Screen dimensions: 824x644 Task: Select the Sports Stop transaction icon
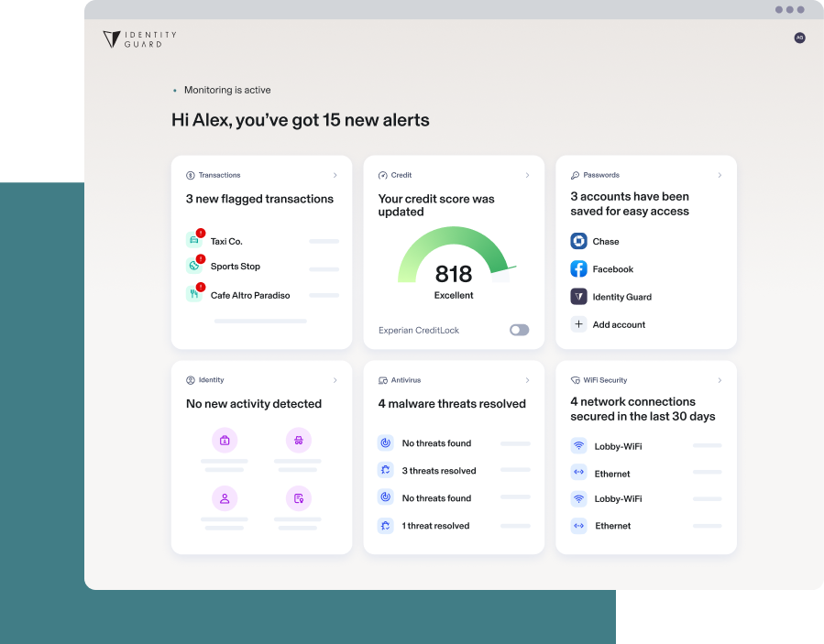tap(194, 266)
